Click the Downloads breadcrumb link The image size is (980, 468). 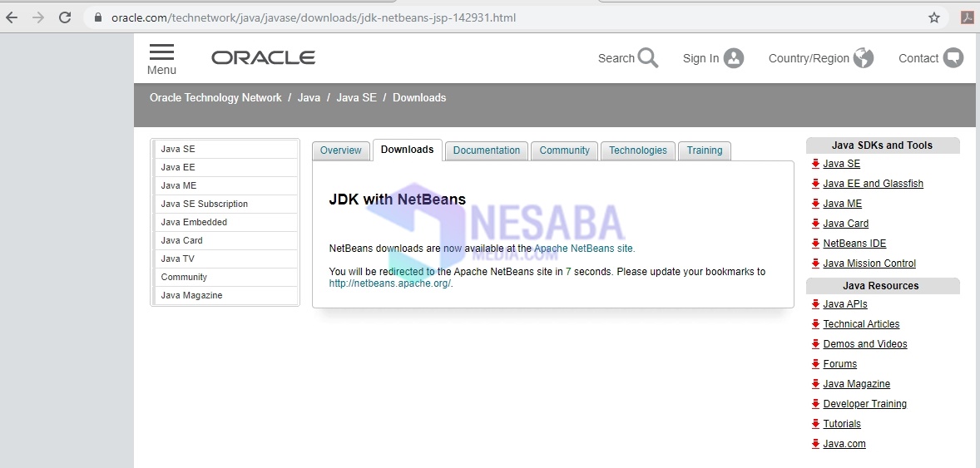(419, 97)
